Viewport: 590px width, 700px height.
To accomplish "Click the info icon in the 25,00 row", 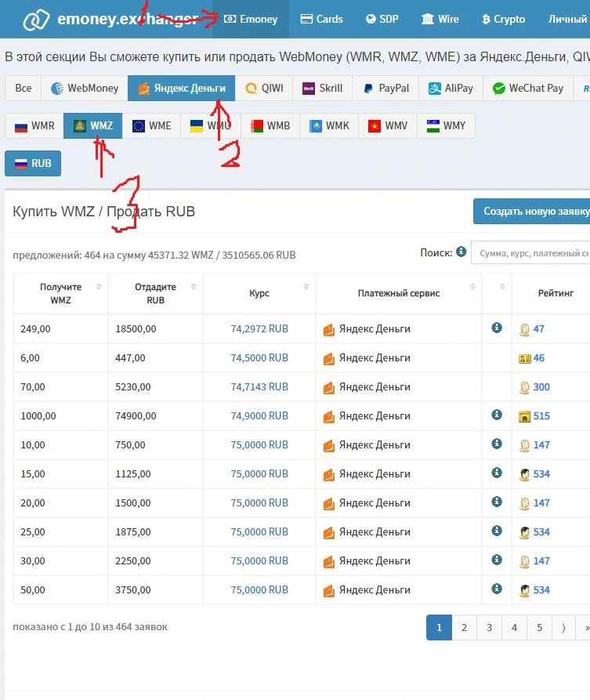I will click(497, 531).
